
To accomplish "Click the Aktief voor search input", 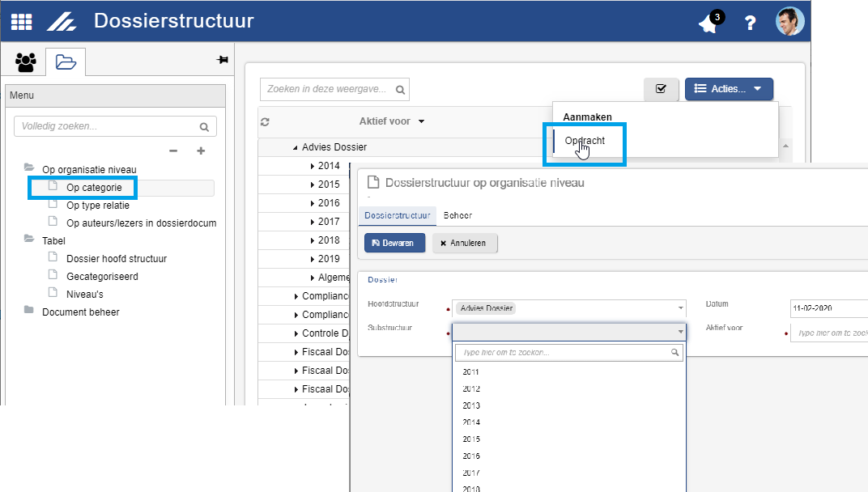I will pyautogui.click(x=828, y=333).
